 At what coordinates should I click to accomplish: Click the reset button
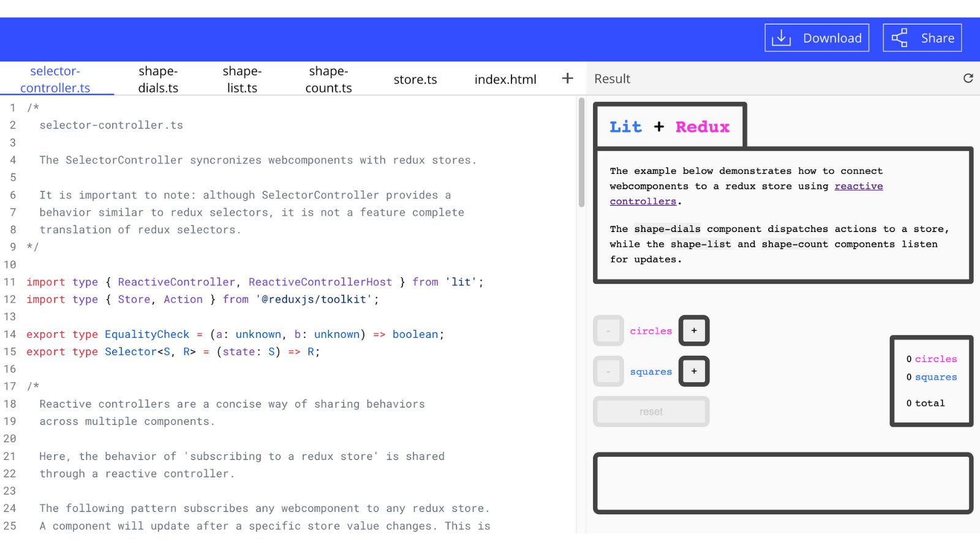(651, 411)
